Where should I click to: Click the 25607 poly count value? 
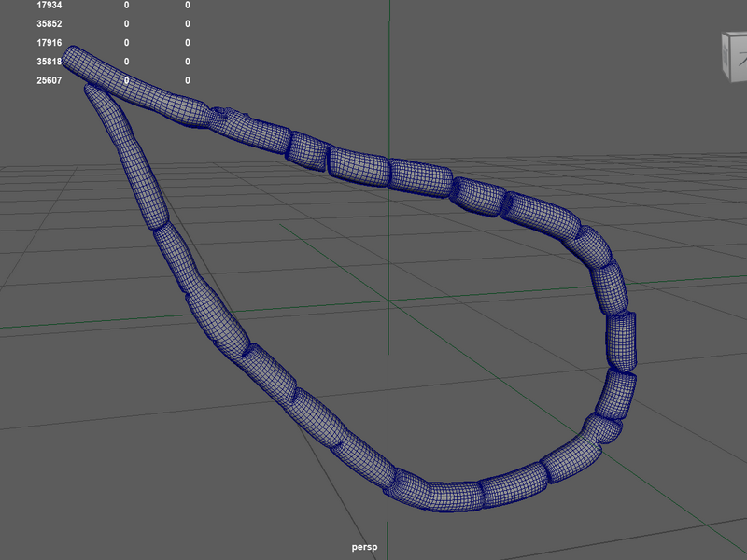[x=49, y=80]
